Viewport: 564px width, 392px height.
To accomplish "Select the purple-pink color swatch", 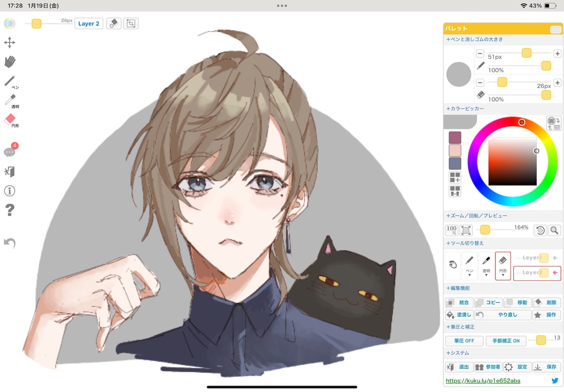I will tap(455, 138).
